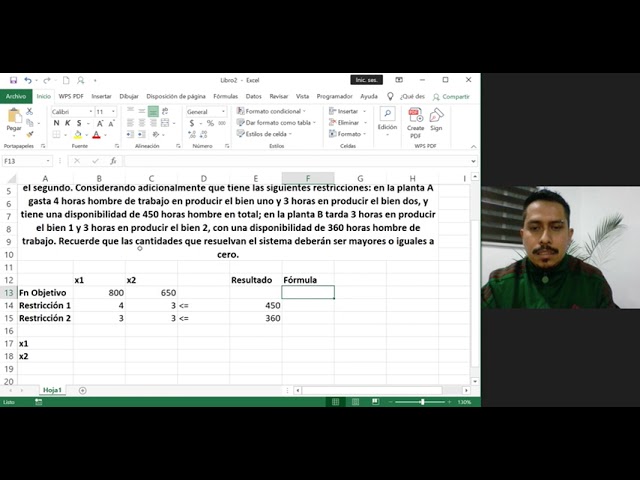The width and height of the screenshot is (640, 480).
Task: Create a new blank workbook from quick access
Action: click(x=66, y=80)
